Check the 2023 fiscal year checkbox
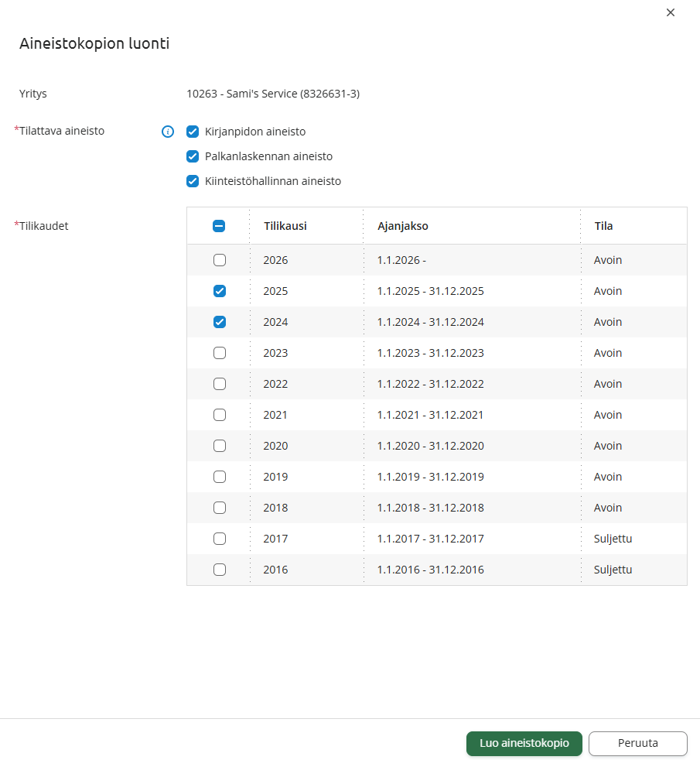Screen dimensions: 700x760 pyautogui.click(x=220, y=353)
